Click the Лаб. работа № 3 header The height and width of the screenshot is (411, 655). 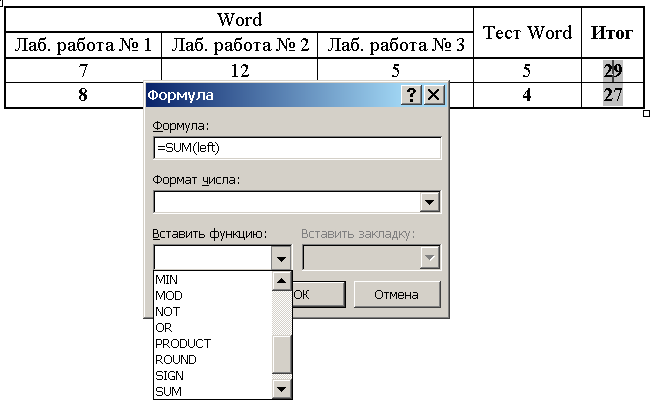(396, 45)
